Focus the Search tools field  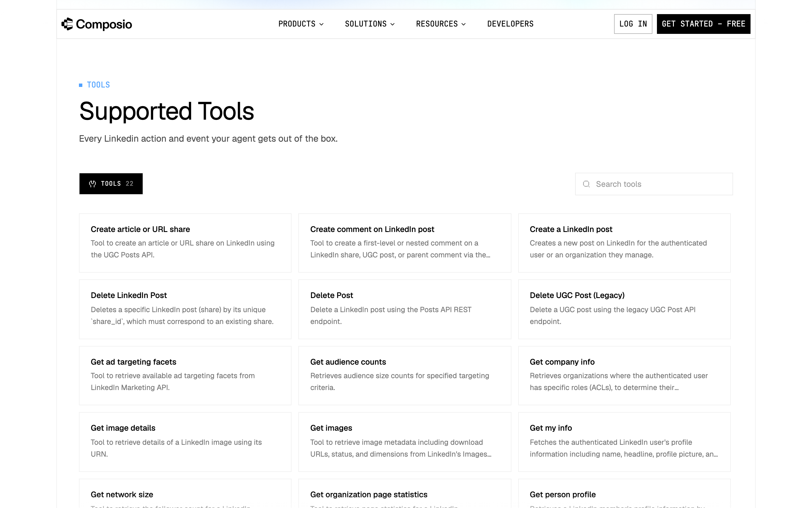click(654, 184)
